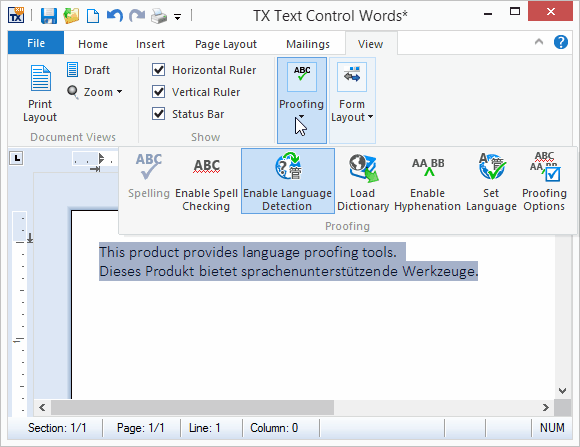
Task: Print the document using the printer icon
Action: [x=159, y=16]
